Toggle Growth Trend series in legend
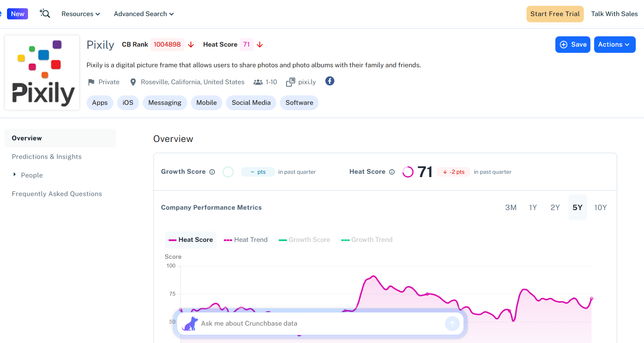 [367, 240]
